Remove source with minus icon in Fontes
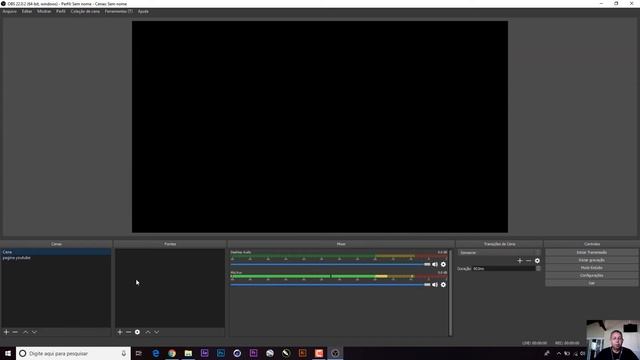The width and height of the screenshot is (640, 360). 129,332
